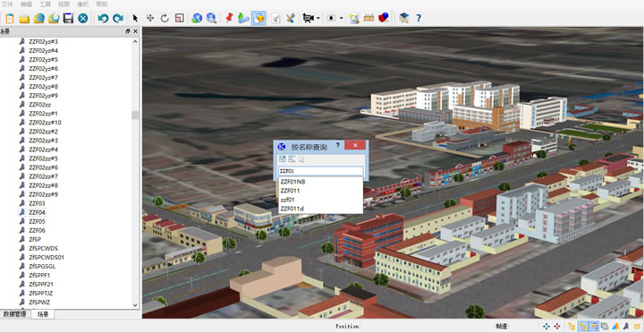
Task: Activate the four-arrow move tool
Action: click(150, 18)
